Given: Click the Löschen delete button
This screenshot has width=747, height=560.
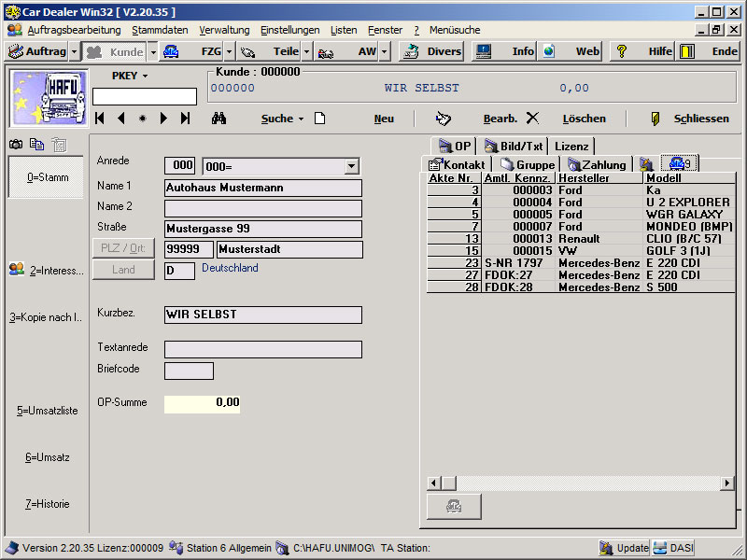Looking at the screenshot, I should point(584,119).
